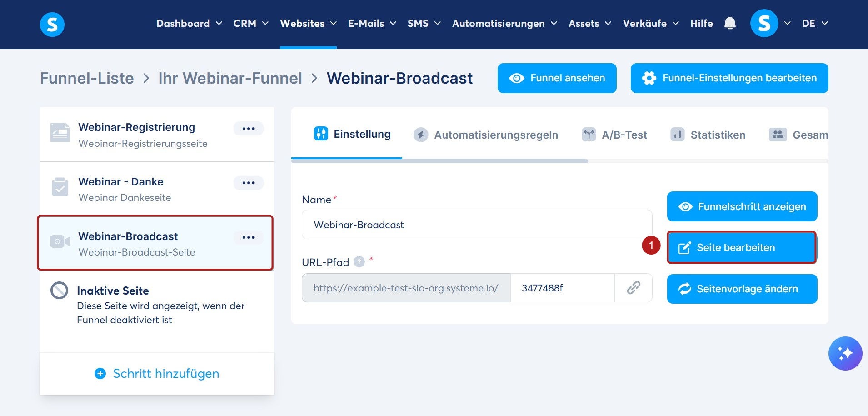Screen dimensions: 868x416
Task: Open the DE language dropdown
Action: tap(815, 23)
